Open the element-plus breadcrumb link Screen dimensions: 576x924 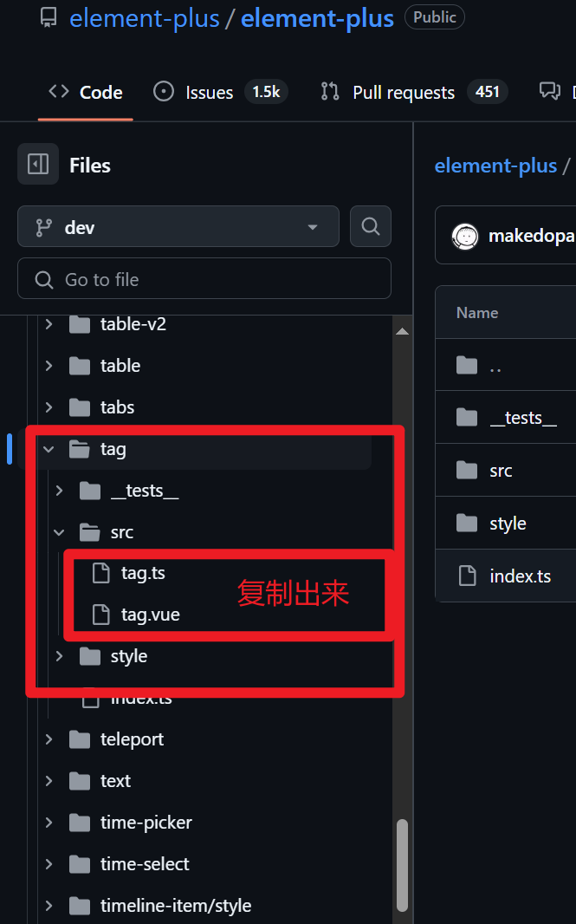coord(495,166)
